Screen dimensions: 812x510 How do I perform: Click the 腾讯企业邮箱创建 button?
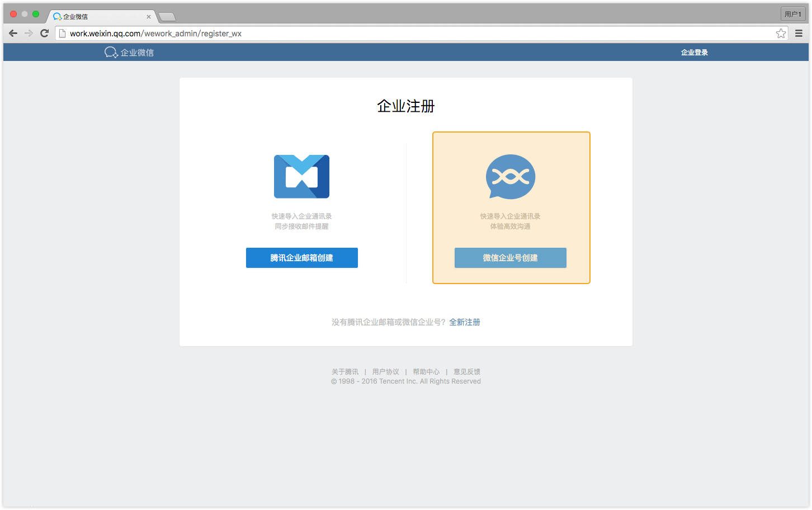click(x=302, y=258)
